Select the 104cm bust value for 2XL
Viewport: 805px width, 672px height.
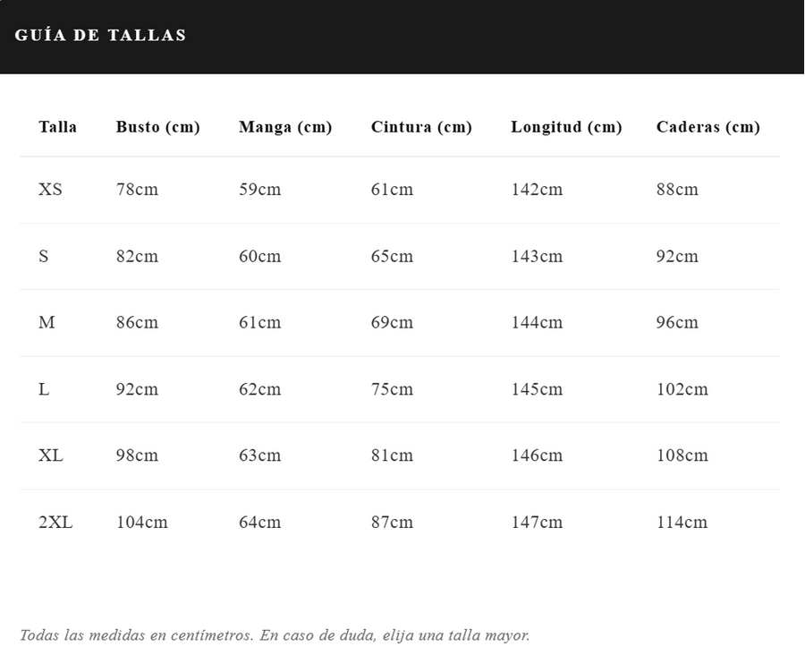[x=141, y=523]
